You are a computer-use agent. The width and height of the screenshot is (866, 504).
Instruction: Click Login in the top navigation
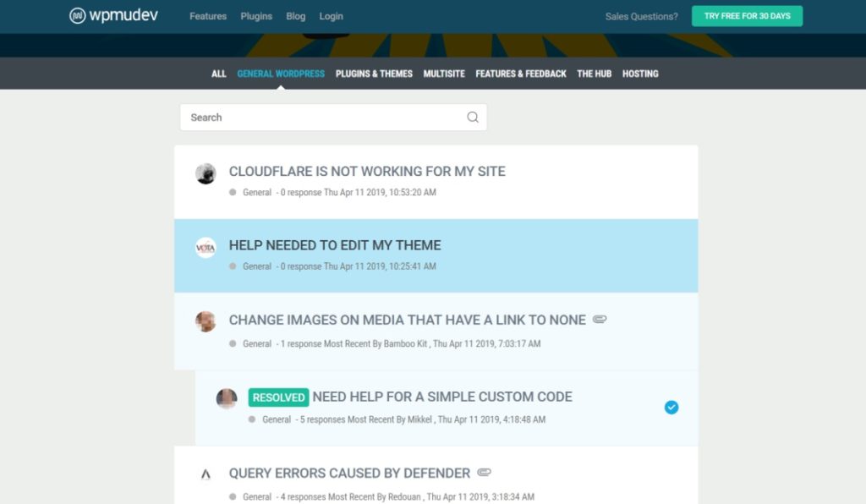pos(331,15)
